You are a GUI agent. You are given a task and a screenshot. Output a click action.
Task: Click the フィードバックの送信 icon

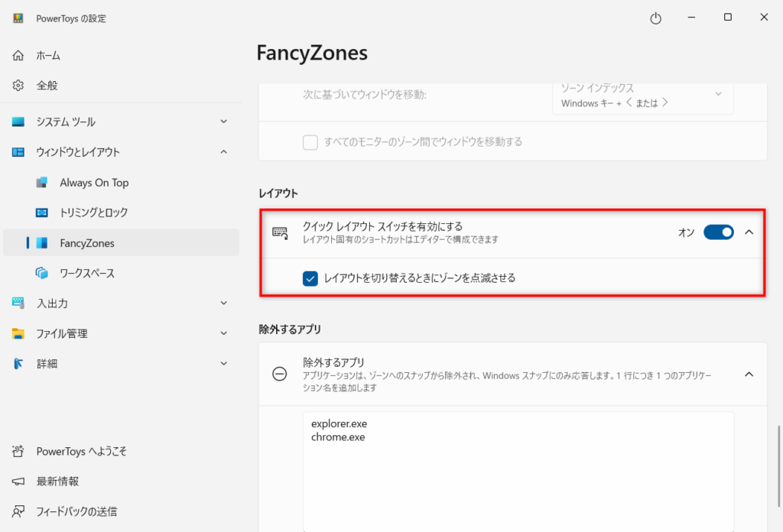pyautogui.click(x=18, y=511)
